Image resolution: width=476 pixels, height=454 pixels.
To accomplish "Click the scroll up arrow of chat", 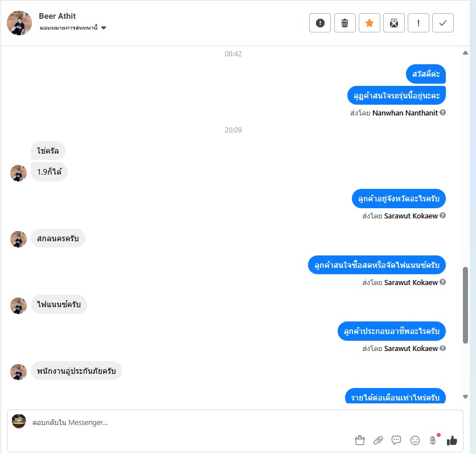I will coord(465,53).
